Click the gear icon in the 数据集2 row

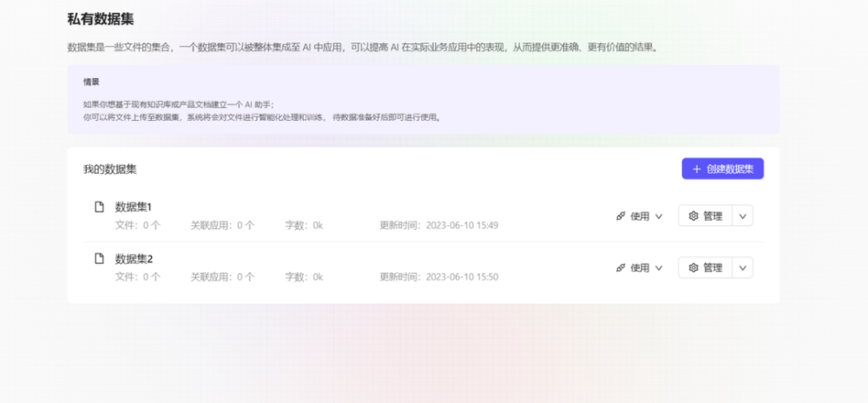(x=693, y=268)
